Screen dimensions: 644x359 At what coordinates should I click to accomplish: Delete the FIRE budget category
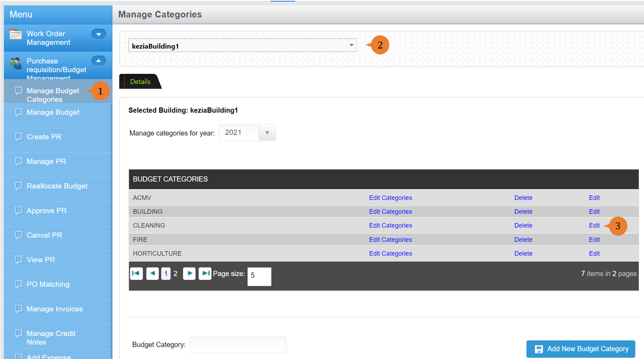[523, 239]
